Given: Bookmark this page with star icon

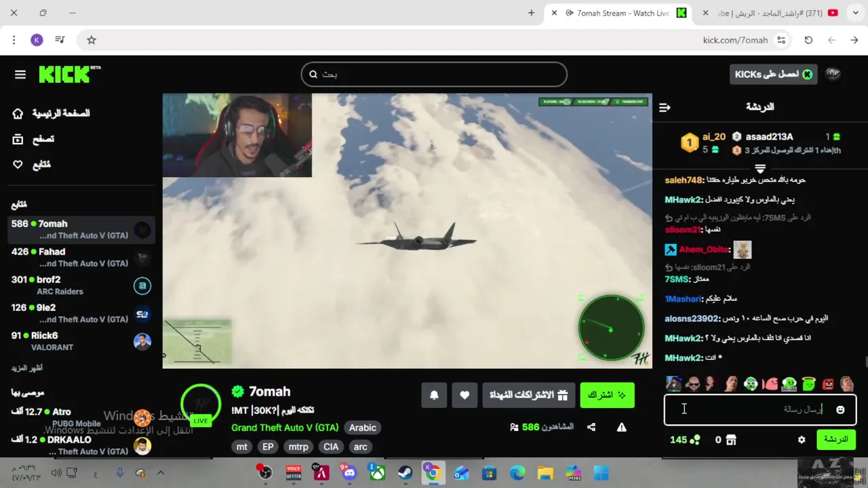Looking at the screenshot, I should click(x=92, y=40).
